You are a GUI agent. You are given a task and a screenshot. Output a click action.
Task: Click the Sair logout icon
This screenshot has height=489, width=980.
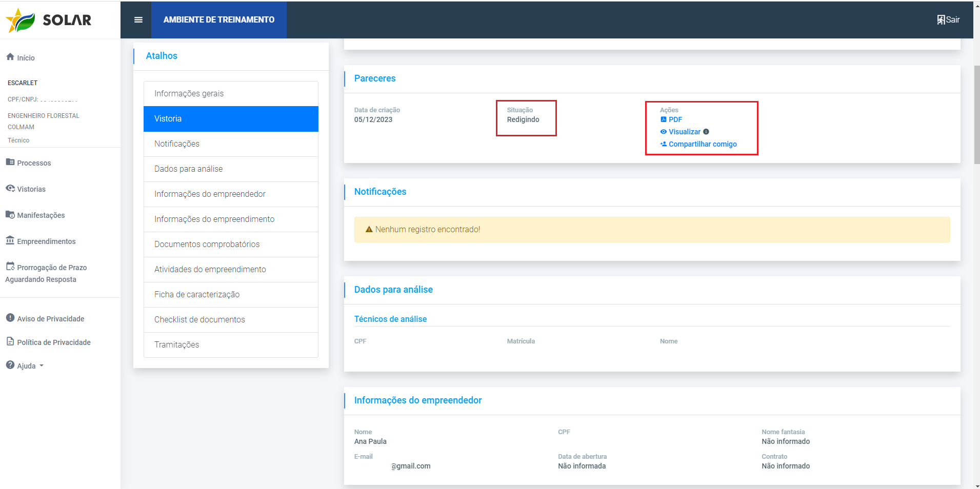click(x=941, y=19)
